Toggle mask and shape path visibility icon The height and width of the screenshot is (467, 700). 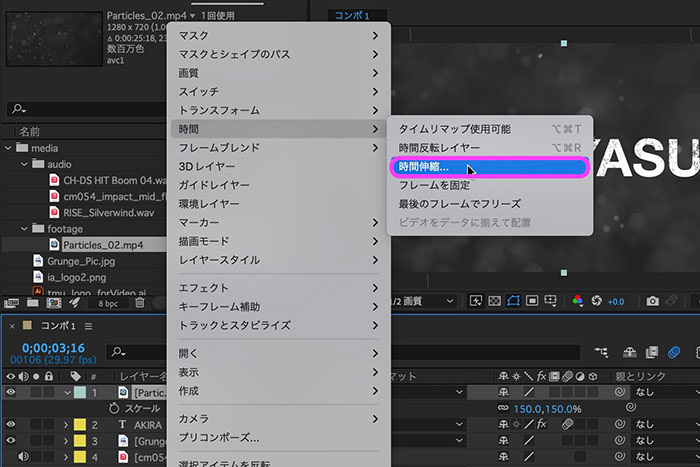pos(513,301)
